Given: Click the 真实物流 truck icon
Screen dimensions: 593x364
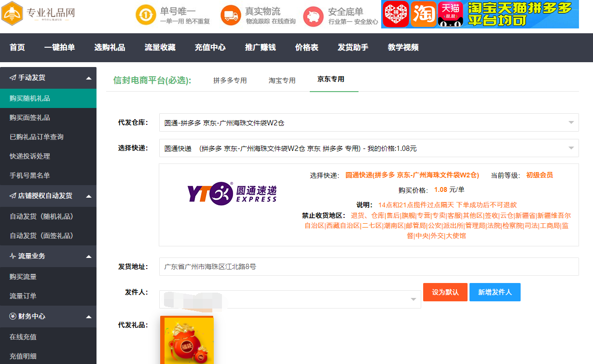Looking at the screenshot, I should pyautogui.click(x=231, y=15).
